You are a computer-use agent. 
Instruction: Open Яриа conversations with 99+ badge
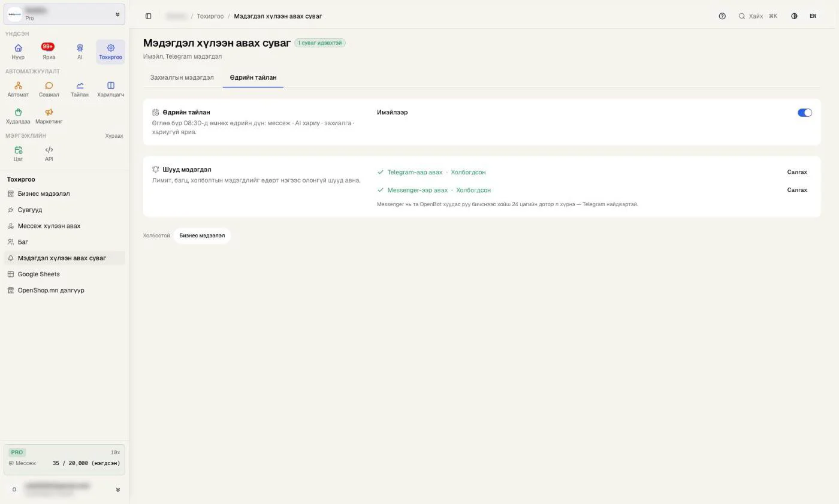pos(49,52)
